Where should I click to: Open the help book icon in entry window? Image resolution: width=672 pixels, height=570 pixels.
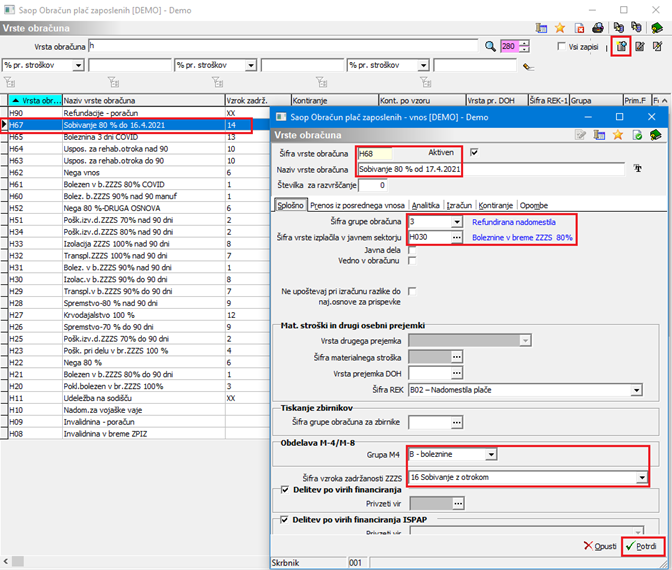click(x=656, y=135)
